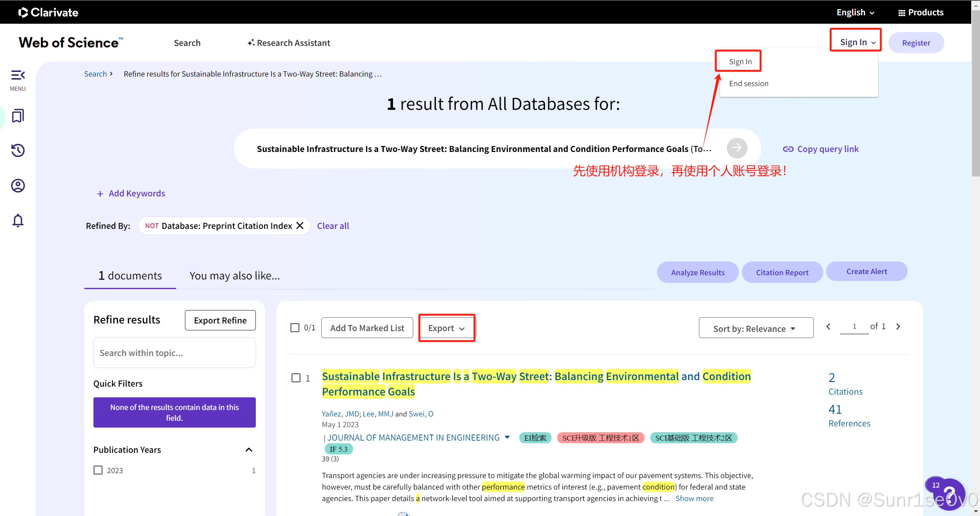Open alerts bell sidebar icon
The width and height of the screenshot is (980, 516).
click(x=18, y=220)
